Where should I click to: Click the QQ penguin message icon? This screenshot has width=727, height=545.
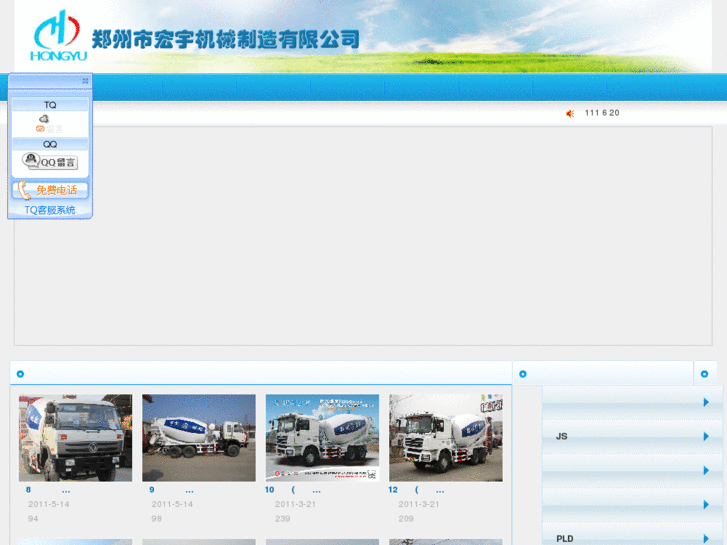(31, 160)
